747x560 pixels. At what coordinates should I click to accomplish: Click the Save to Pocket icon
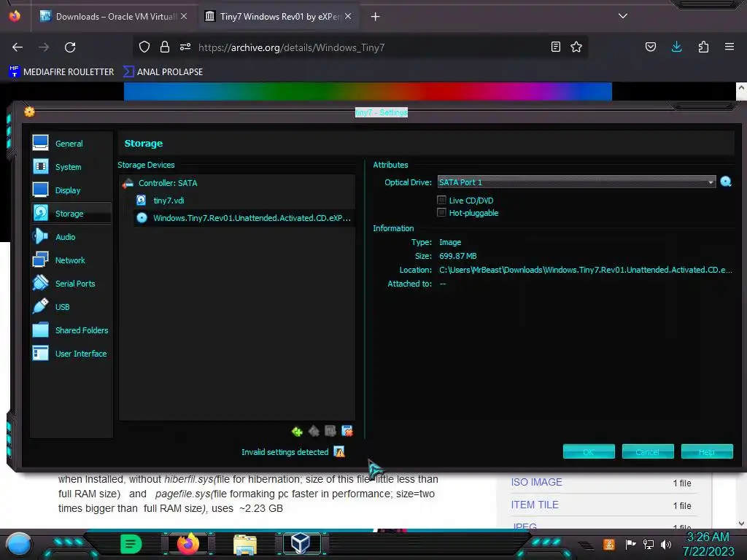pos(650,47)
